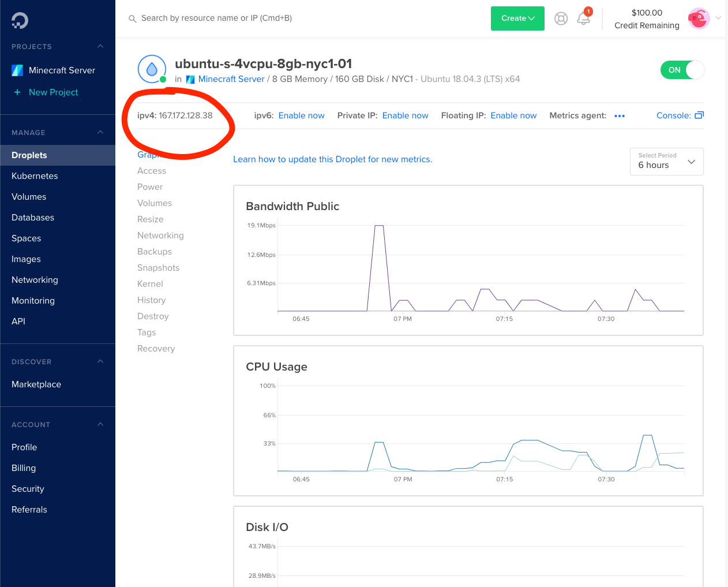
Task: Click the user avatar icon
Action: click(x=699, y=18)
